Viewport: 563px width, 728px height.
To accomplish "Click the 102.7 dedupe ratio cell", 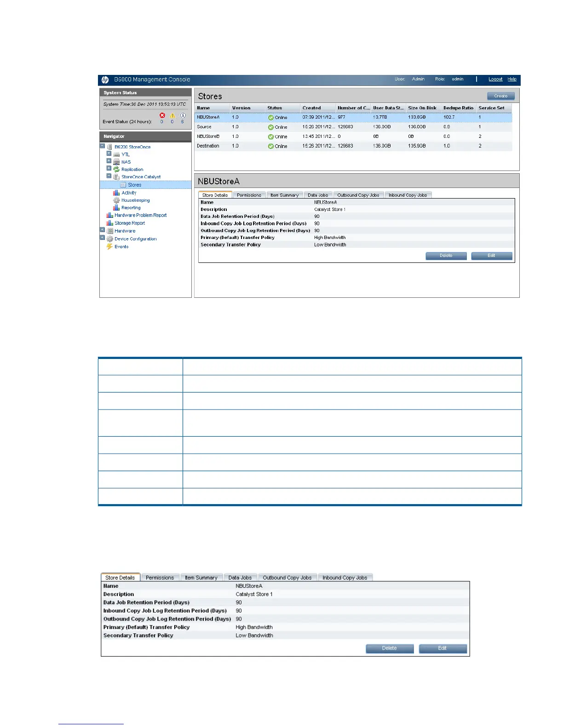I will pyautogui.click(x=449, y=117).
